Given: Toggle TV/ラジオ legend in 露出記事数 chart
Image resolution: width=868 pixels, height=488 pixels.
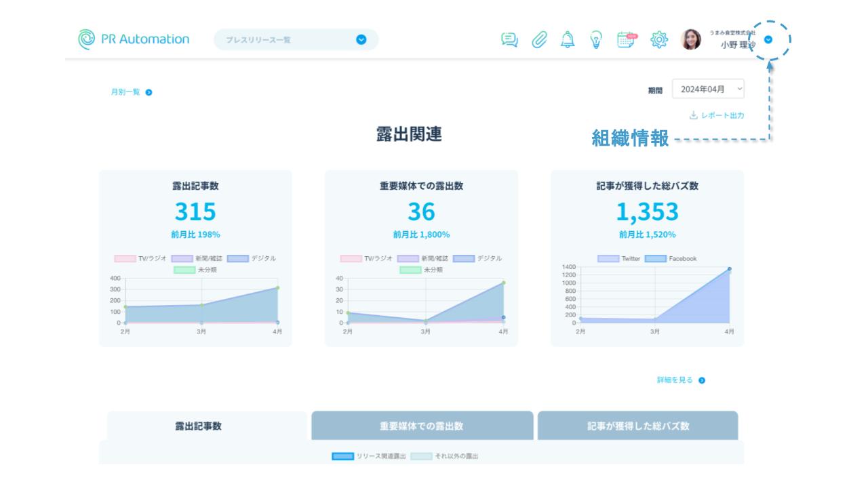Looking at the screenshot, I should (x=125, y=258).
